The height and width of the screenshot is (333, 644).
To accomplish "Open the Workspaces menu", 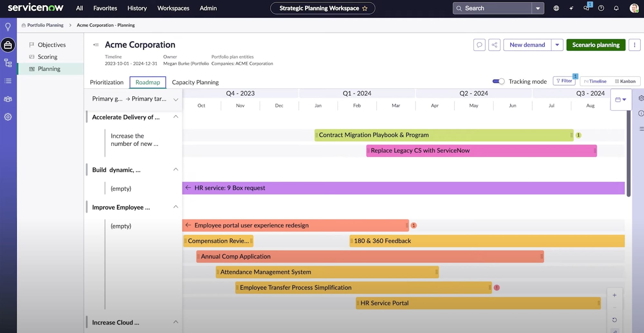I will click(173, 8).
